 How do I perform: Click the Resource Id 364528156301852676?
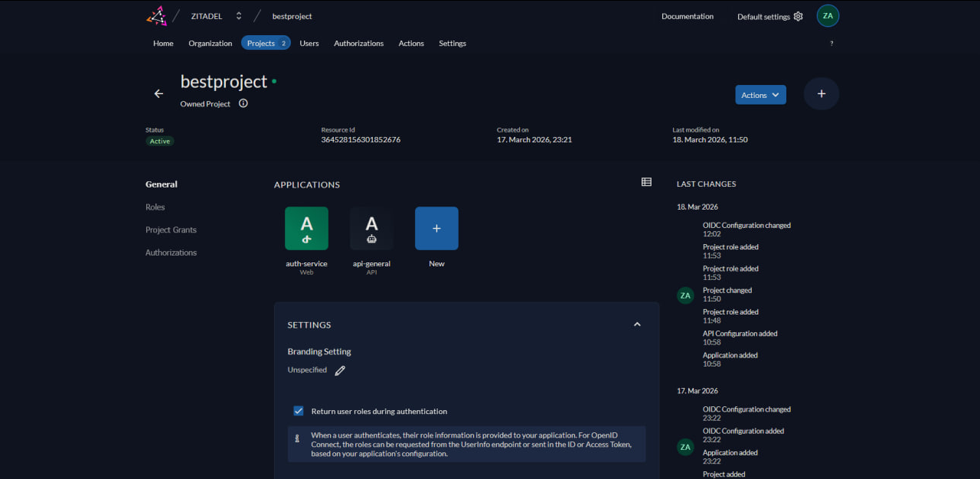click(x=361, y=140)
